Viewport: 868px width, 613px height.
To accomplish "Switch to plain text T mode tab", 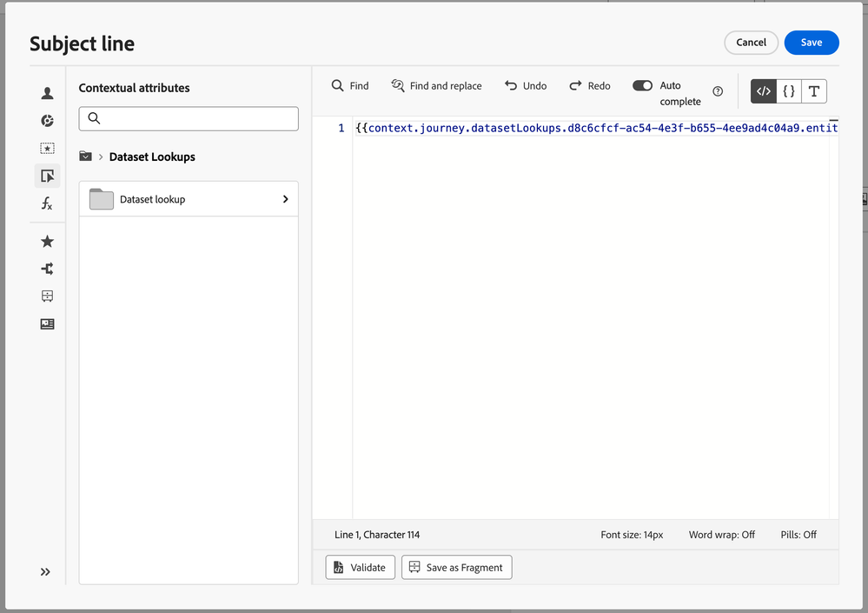I will click(x=813, y=91).
